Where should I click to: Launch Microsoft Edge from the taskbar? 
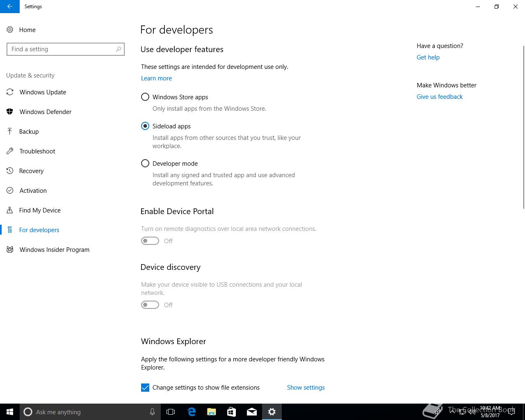[192, 412]
